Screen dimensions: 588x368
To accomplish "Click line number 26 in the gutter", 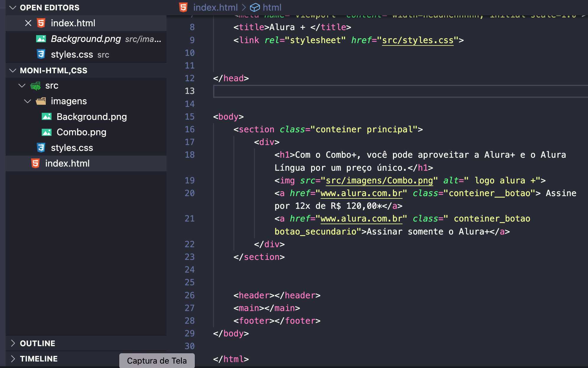I will coord(190,295).
